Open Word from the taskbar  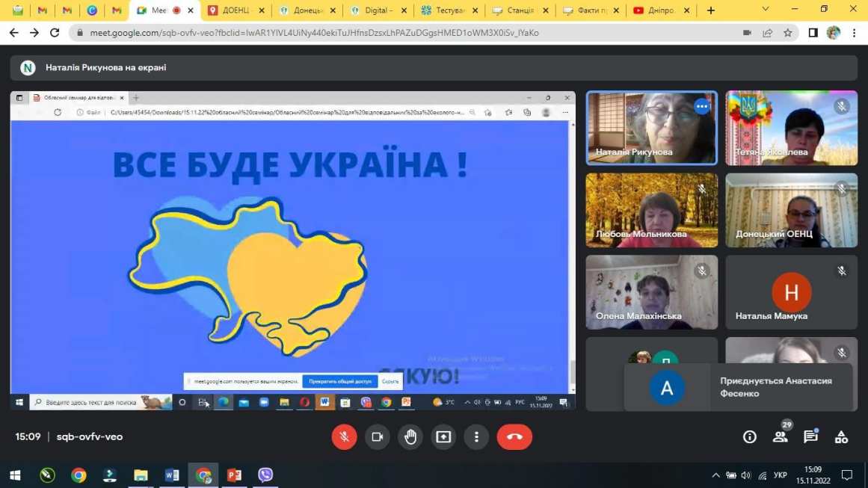[x=172, y=475]
